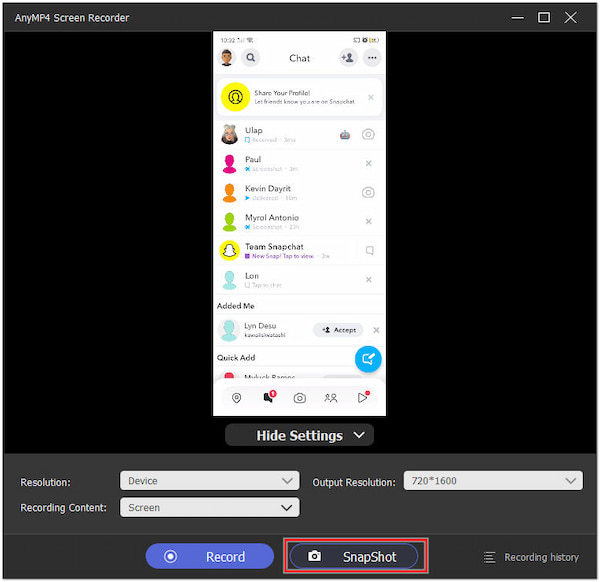The height and width of the screenshot is (582, 600).
Task: Tap the camera icon beside Kevin Dayrit
Action: point(368,192)
